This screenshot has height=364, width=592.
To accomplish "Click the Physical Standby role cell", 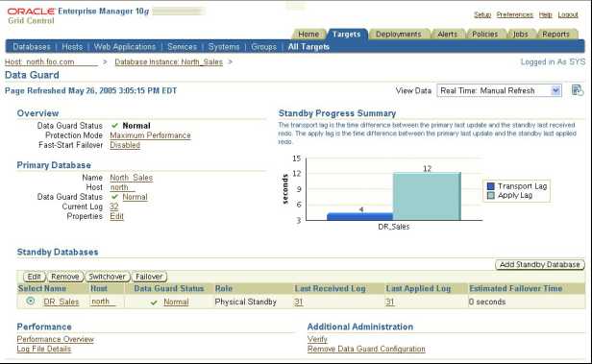I will click(x=245, y=302).
